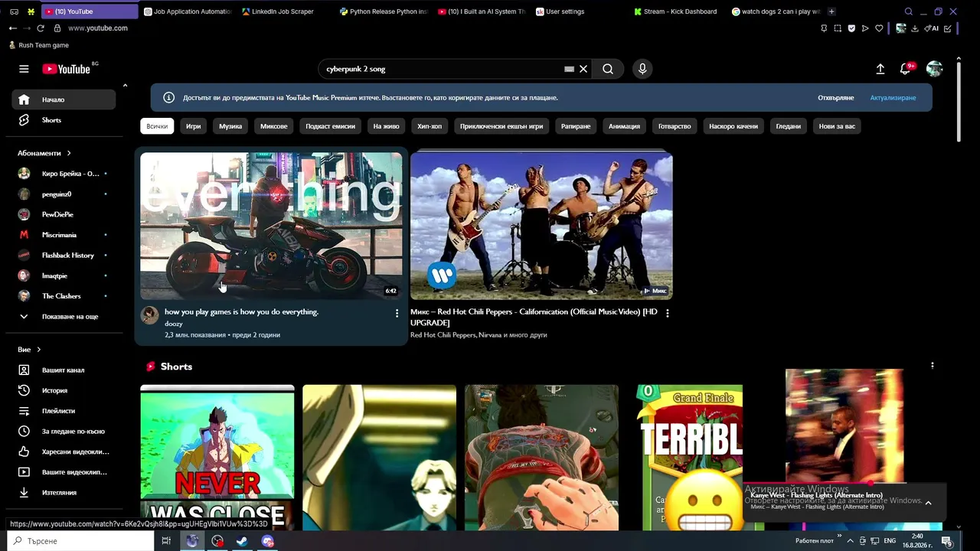Open a new browser tab
980x551 pixels.
pos(831,11)
